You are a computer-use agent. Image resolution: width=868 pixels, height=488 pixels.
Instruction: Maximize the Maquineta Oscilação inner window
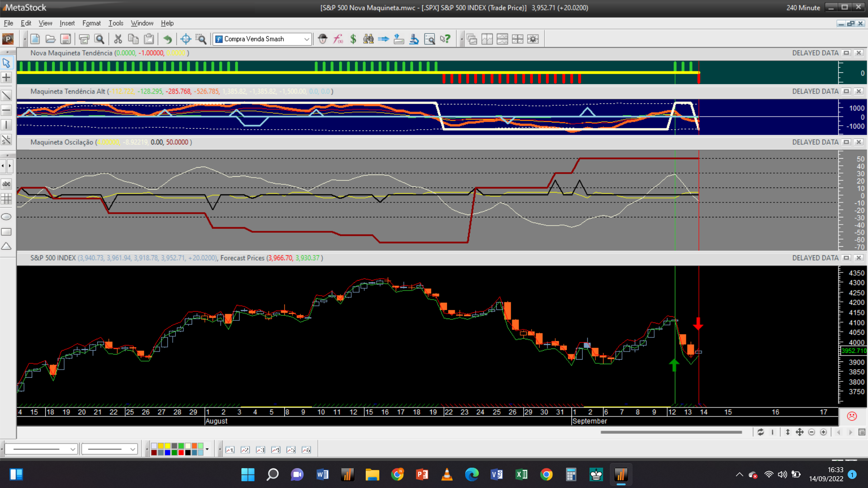[846, 142]
